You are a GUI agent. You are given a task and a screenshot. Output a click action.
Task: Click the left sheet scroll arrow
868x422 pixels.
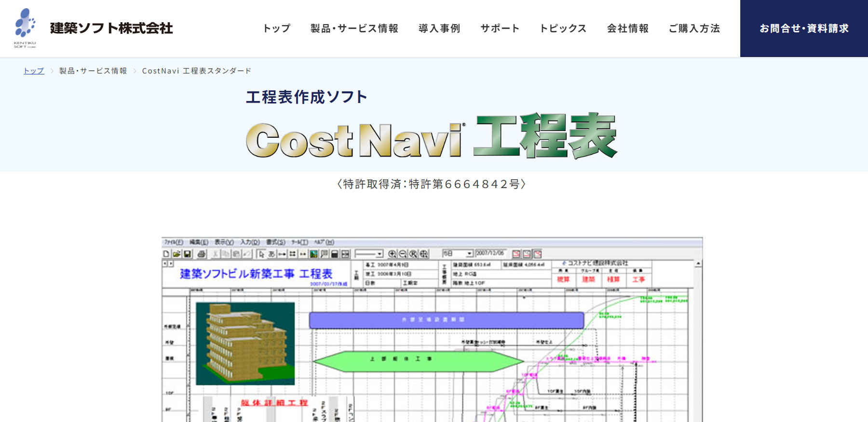[x=164, y=264]
